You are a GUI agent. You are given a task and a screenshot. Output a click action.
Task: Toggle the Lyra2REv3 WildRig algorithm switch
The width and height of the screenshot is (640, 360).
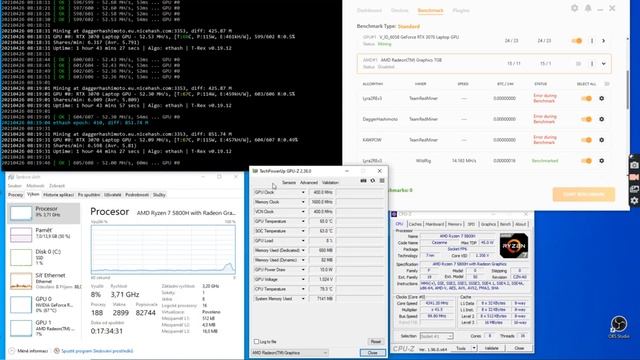pos(587,161)
